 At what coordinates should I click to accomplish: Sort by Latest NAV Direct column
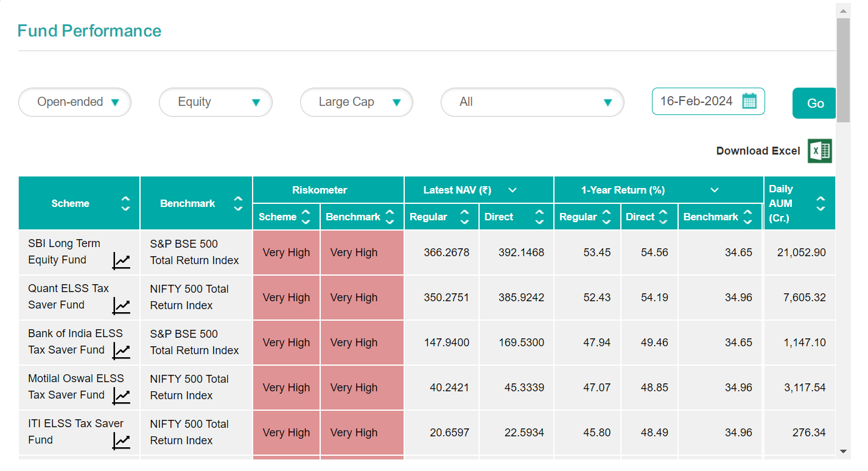(x=539, y=217)
